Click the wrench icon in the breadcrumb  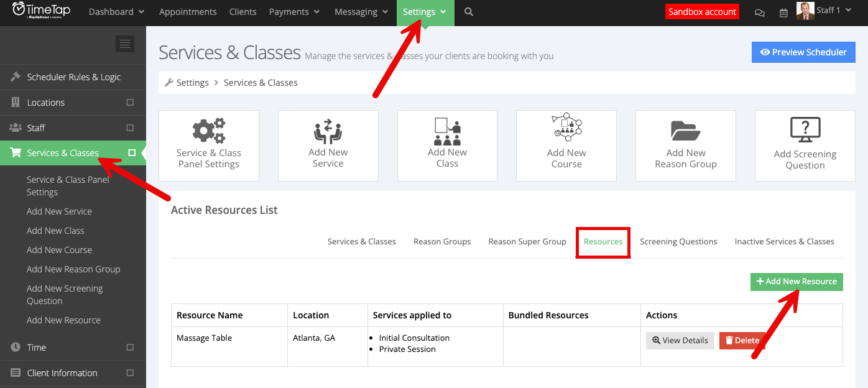coord(169,82)
